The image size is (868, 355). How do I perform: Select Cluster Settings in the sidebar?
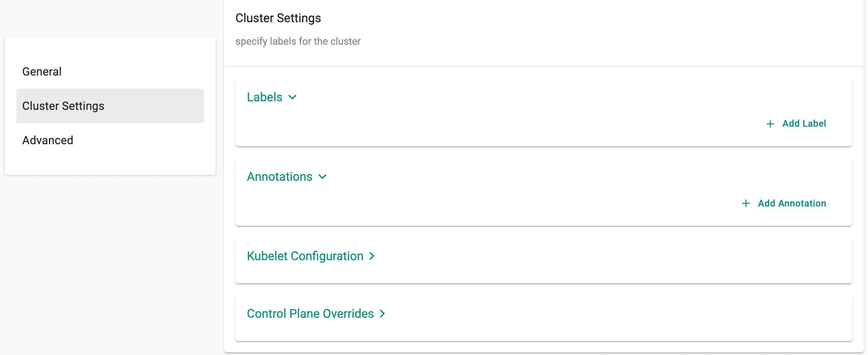(63, 106)
